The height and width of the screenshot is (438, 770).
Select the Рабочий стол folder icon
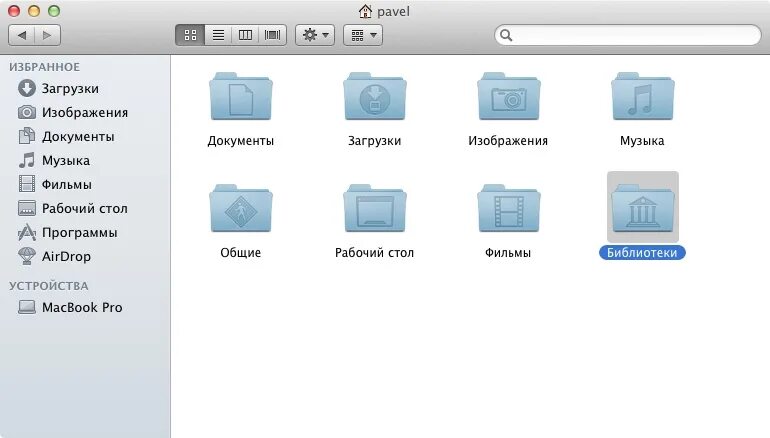(375, 208)
